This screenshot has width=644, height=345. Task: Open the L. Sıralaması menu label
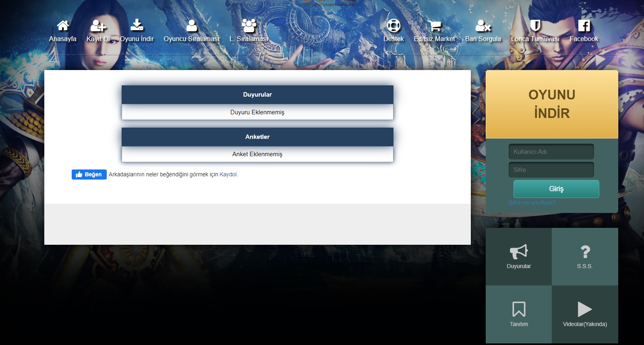pos(249,39)
